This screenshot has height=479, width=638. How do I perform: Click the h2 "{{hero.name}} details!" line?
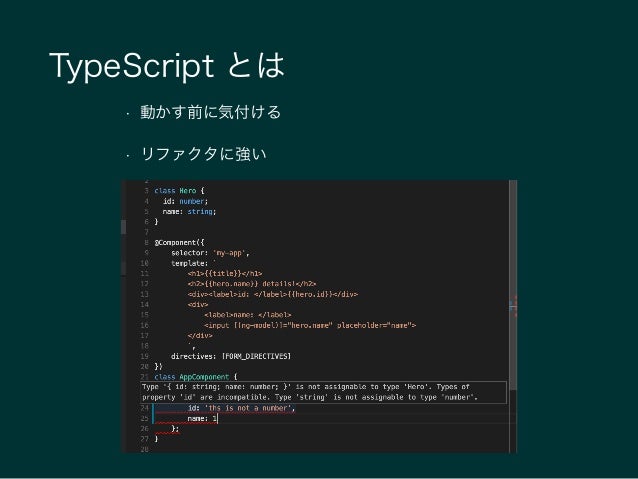pyautogui.click(x=252, y=284)
